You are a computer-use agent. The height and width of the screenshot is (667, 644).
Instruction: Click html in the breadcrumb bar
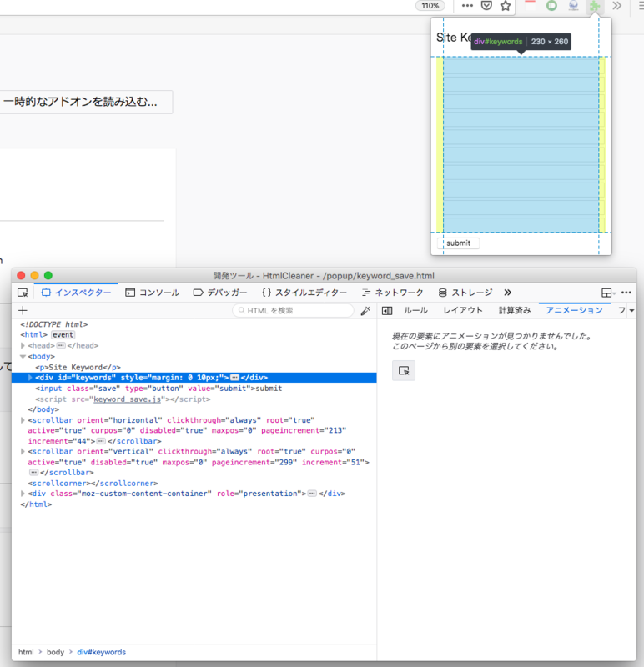click(x=26, y=652)
